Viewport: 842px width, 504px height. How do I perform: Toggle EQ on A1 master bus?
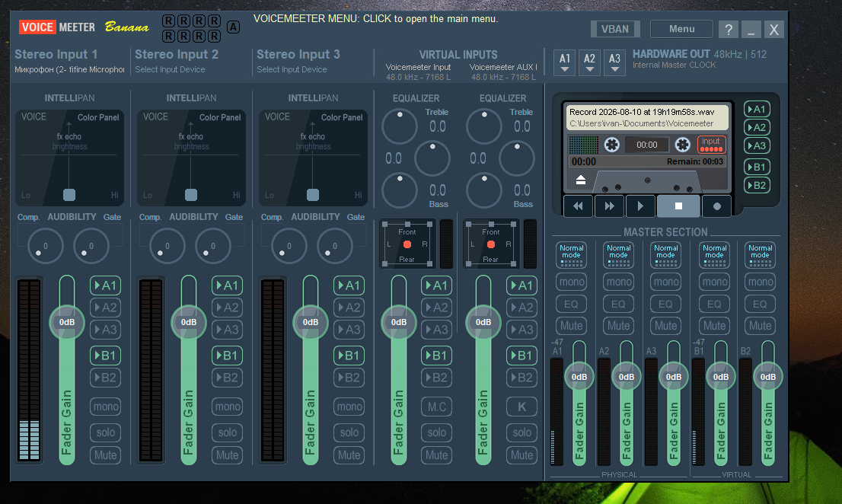(x=571, y=304)
